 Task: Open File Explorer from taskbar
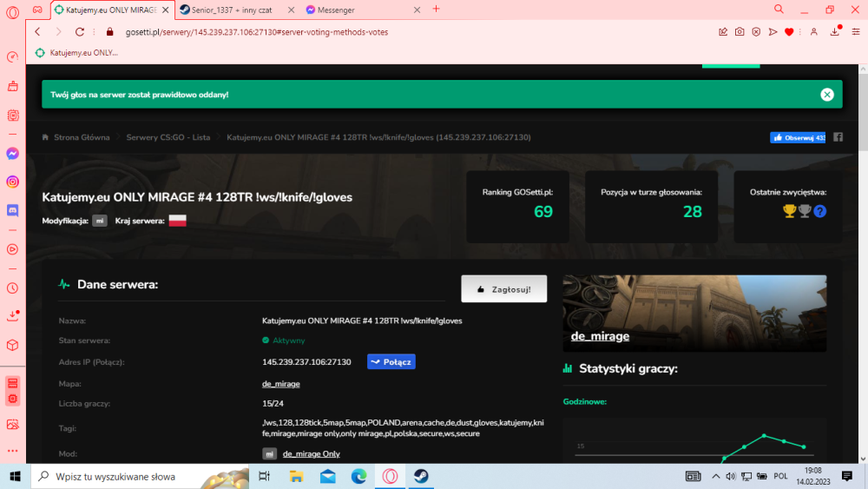296,476
